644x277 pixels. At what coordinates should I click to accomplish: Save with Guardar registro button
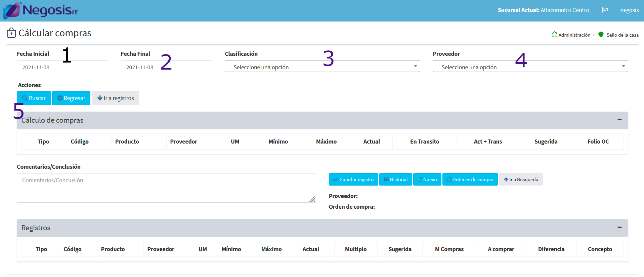(x=353, y=180)
